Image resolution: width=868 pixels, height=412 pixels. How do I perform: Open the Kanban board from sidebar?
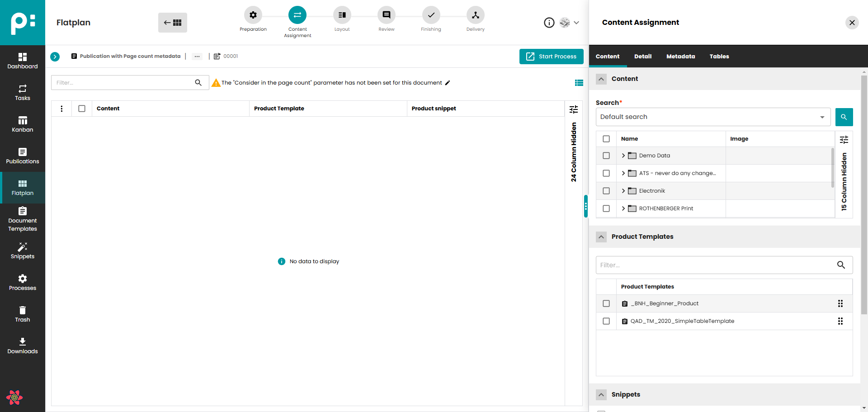click(22, 124)
